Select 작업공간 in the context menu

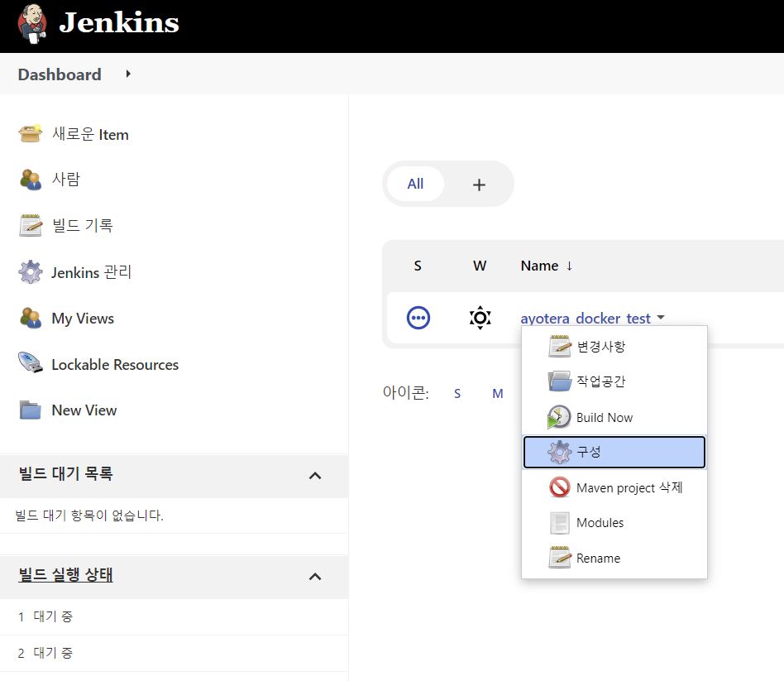tap(614, 381)
